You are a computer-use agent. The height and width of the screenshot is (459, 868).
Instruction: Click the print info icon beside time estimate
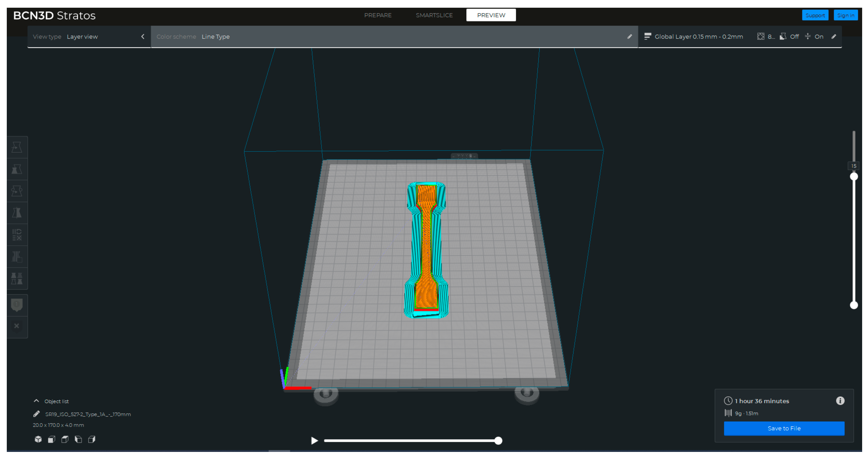[840, 401]
